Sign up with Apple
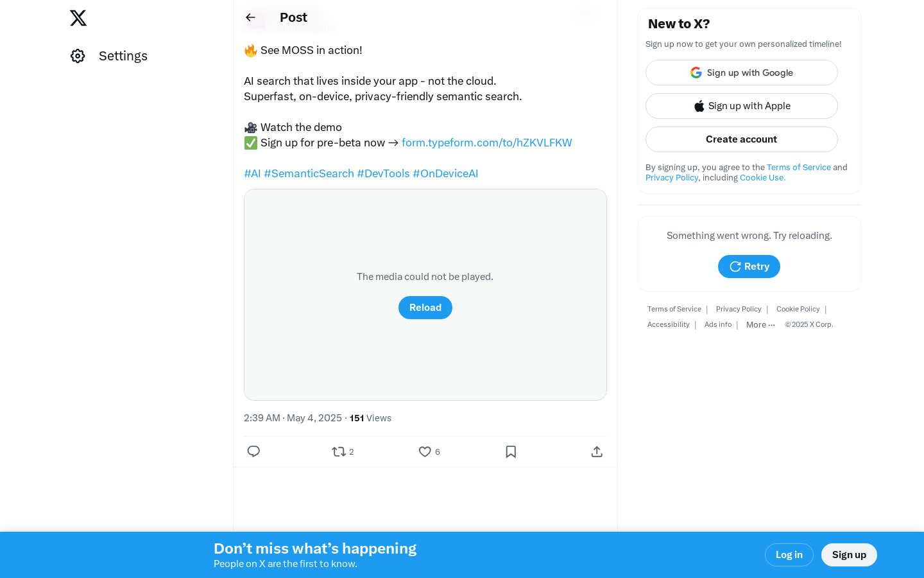Viewport: 924px width, 578px height. pos(742,106)
